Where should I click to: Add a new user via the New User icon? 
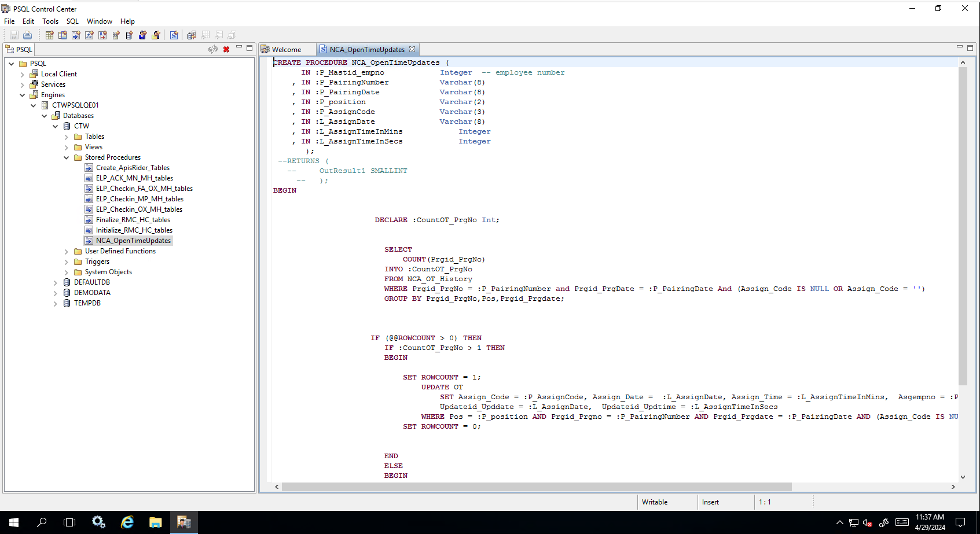(x=142, y=35)
